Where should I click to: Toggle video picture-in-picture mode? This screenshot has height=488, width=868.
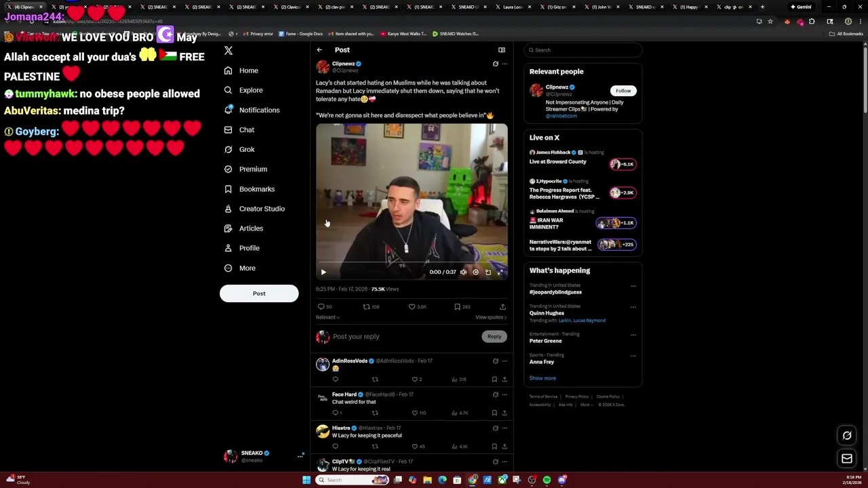[x=488, y=272]
